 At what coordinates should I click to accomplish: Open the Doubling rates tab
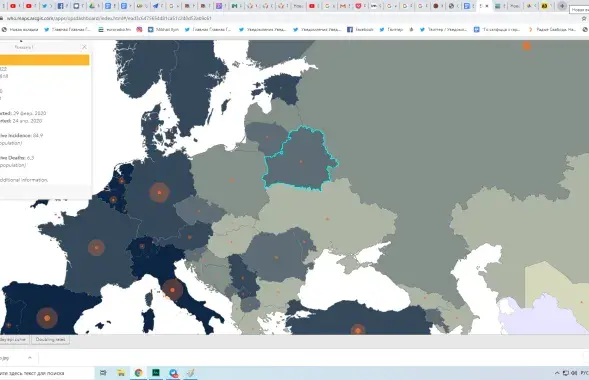[x=50, y=339]
